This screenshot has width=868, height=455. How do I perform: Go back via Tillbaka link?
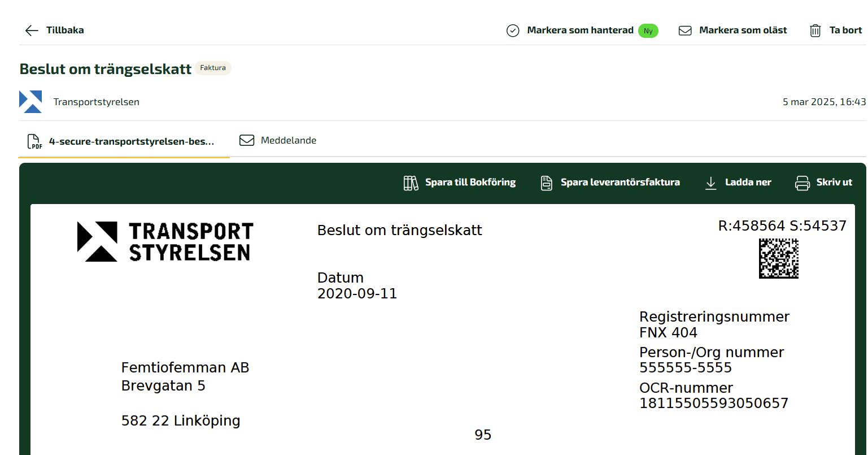(x=65, y=31)
